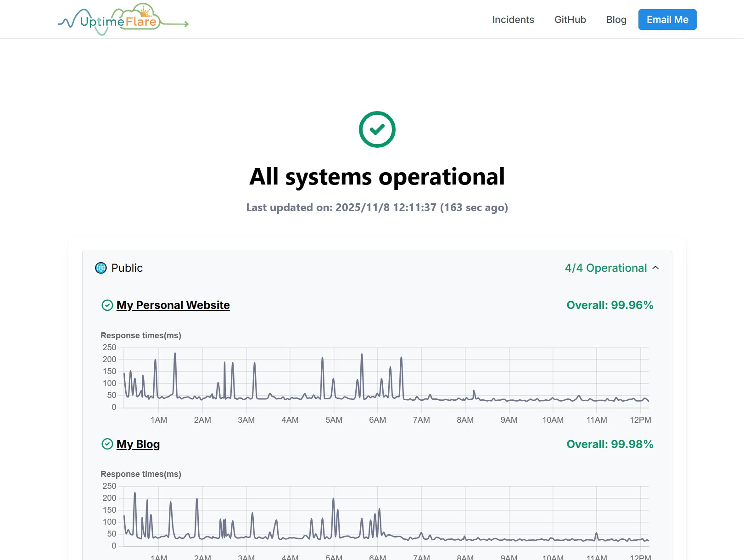Collapse the Public group using the chevron arrow

(x=655, y=268)
